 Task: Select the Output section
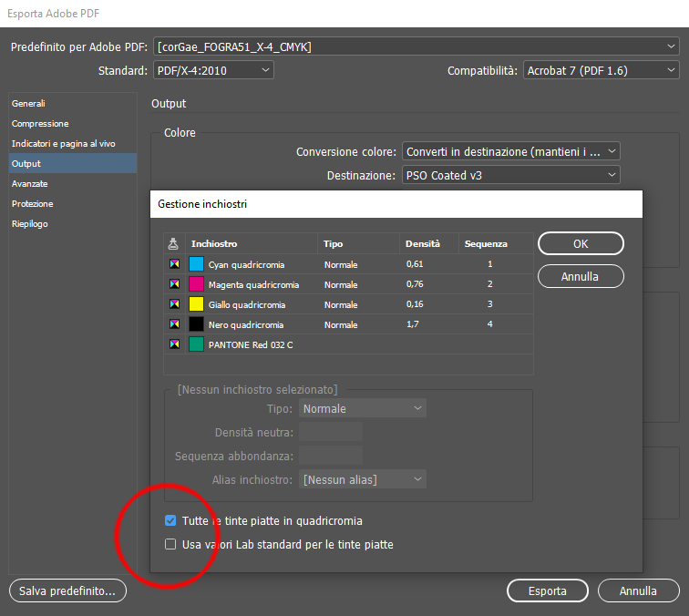point(73,163)
